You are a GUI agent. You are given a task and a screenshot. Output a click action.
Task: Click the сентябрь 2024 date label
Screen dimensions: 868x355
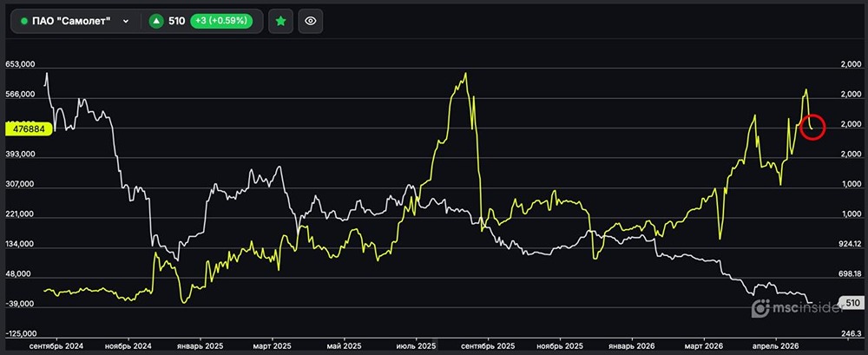click(x=56, y=345)
